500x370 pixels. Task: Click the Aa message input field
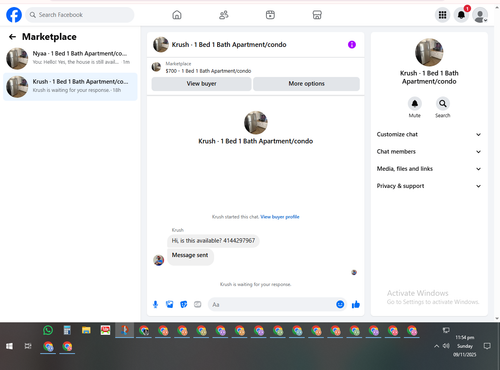pos(272,304)
